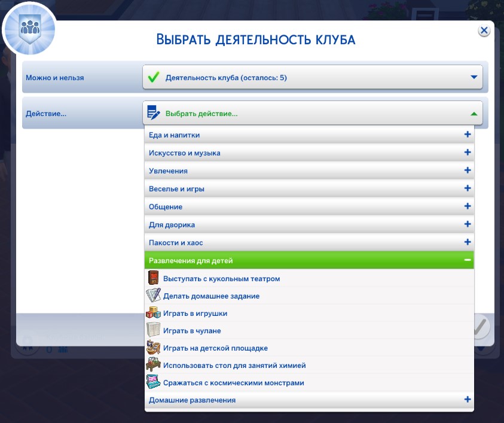
Task: Click the chemistry table icon
Action: tap(154, 365)
